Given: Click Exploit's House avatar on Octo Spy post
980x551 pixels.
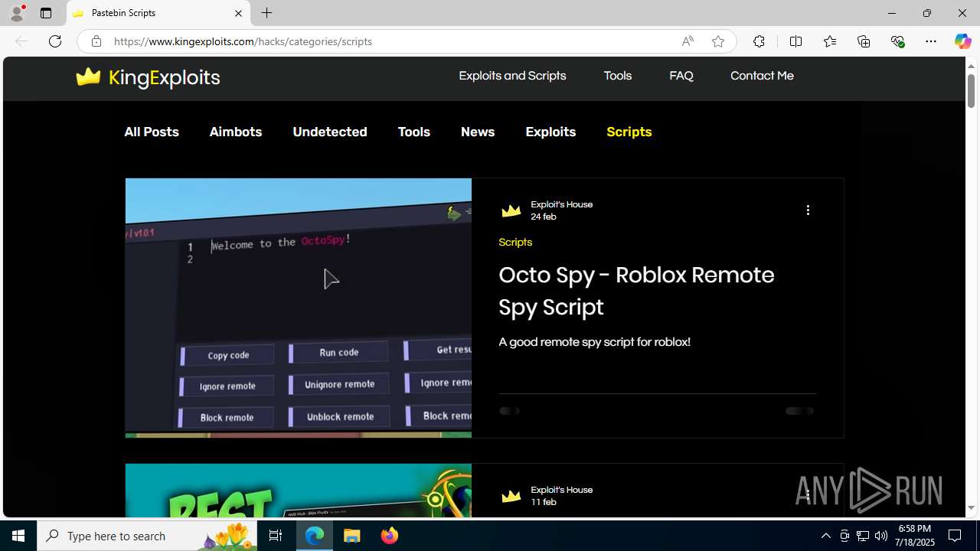Looking at the screenshot, I should point(511,210).
